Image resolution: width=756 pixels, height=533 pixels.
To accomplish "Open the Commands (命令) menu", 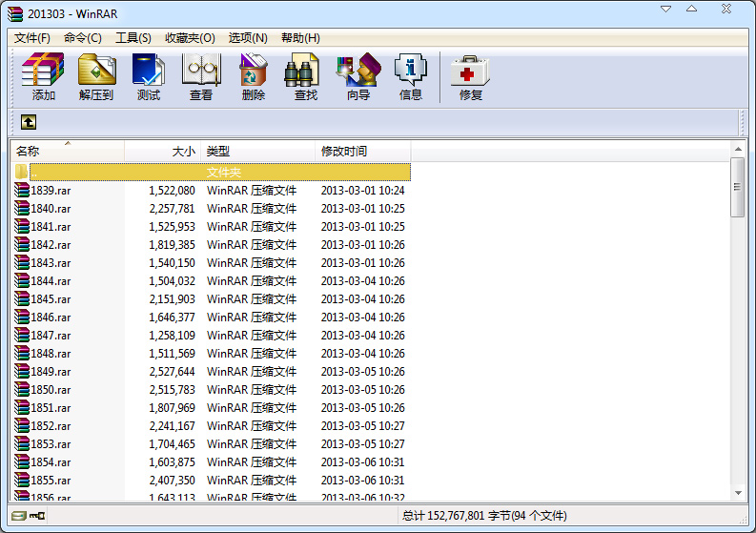I will pos(83,38).
